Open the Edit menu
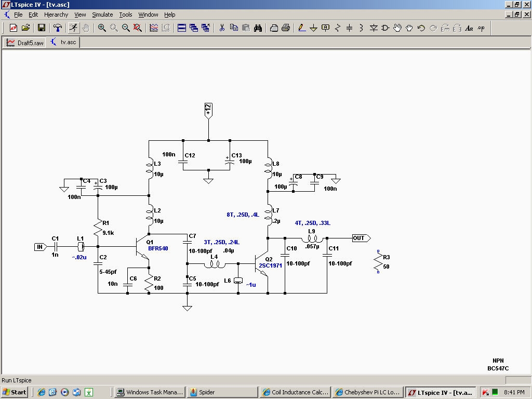The height and width of the screenshot is (399, 532). coord(33,15)
